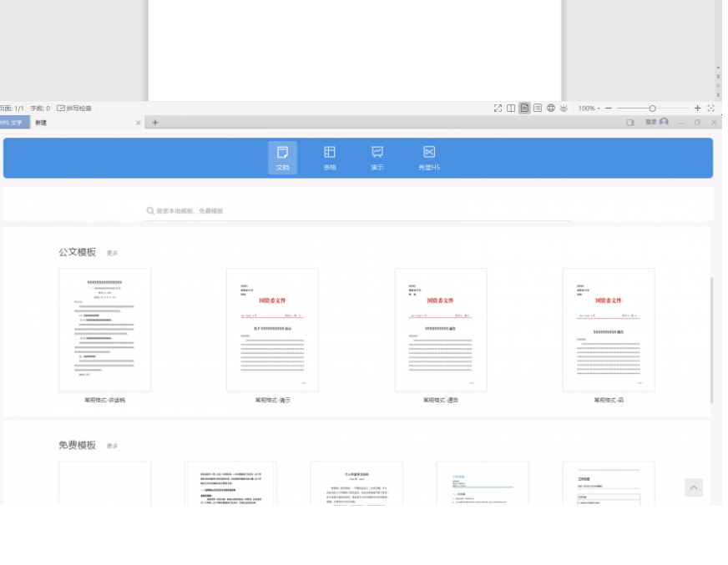Enter full screen view from the status bar

pyautogui.click(x=498, y=108)
